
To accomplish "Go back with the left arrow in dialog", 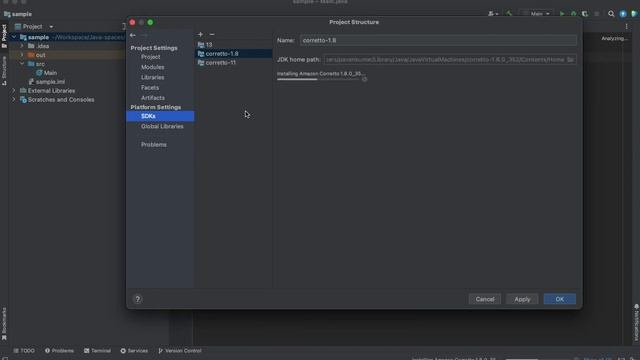I will (x=133, y=36).
